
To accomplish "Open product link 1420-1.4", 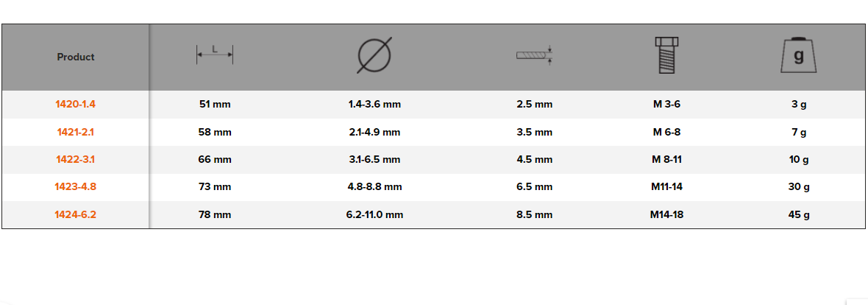I will tap(76, 105).
